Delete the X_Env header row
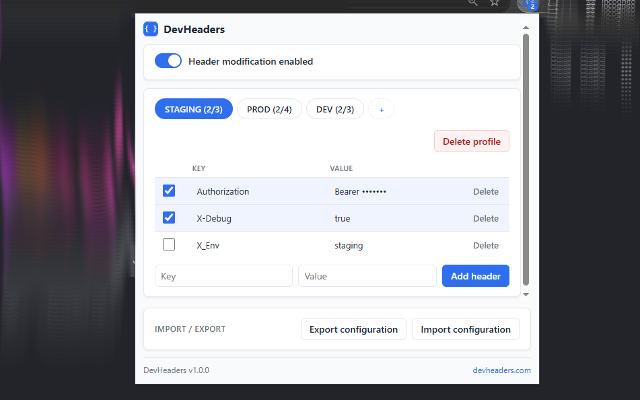The width and height of the screenshot is (640, 400). 486,245
